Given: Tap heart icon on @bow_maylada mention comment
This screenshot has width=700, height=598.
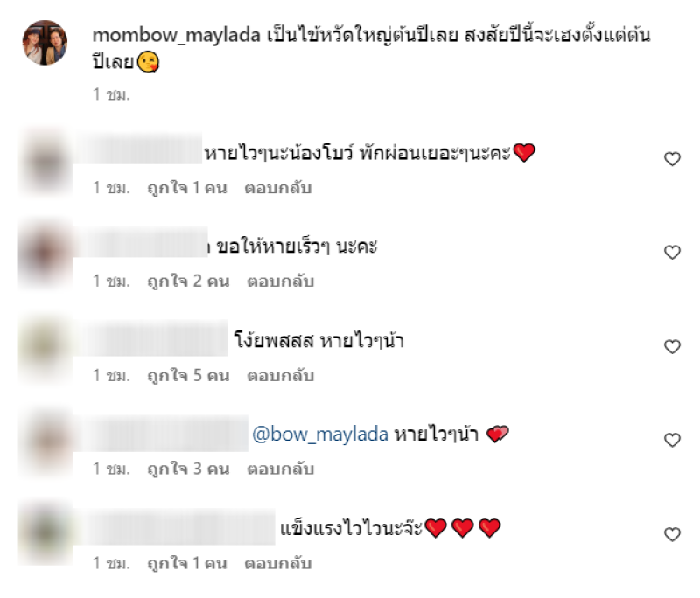Looking at the screenshot, I should click(672, 440).
